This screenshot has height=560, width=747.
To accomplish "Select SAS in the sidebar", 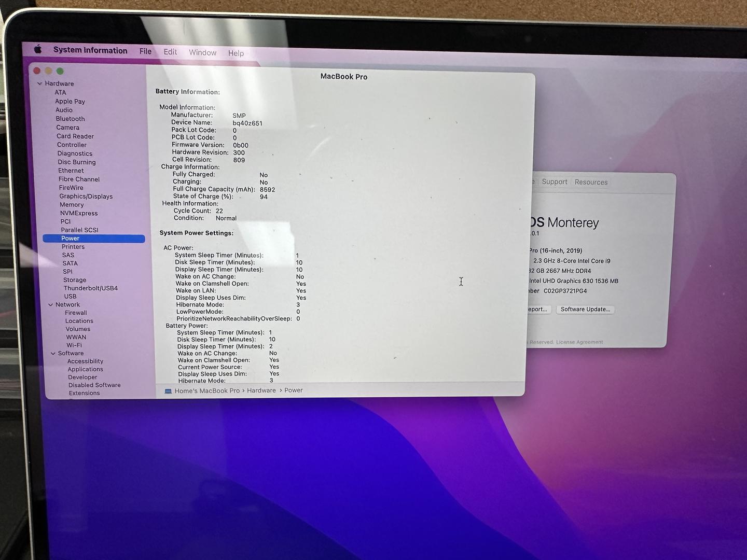I will [x=68, y=255].
